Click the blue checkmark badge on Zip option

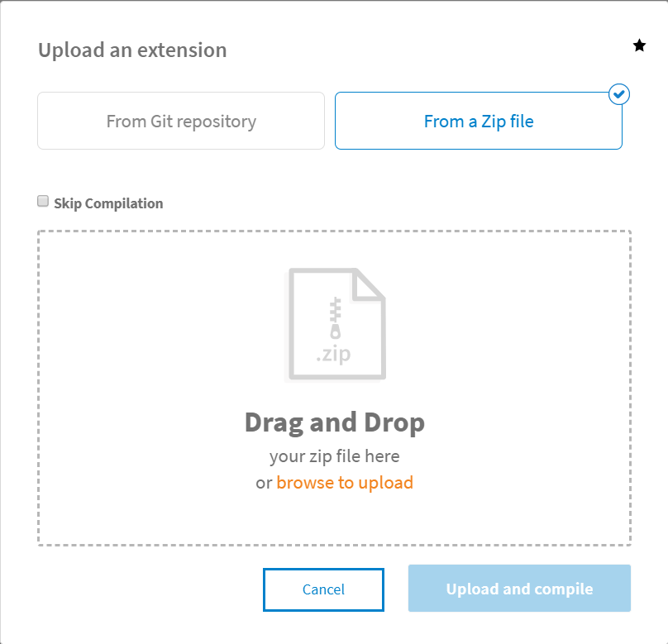[619, 94]
